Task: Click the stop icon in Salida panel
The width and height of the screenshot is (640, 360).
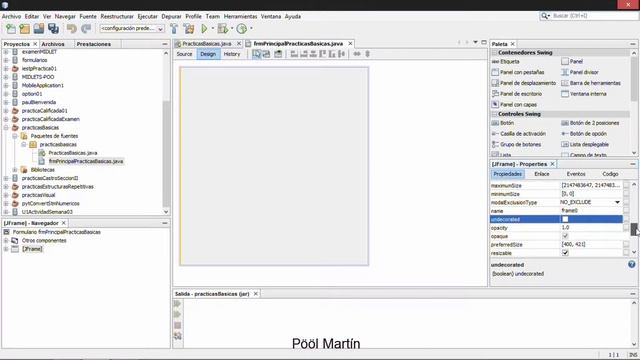Action: pyautogui.click(x=178, y=325)
